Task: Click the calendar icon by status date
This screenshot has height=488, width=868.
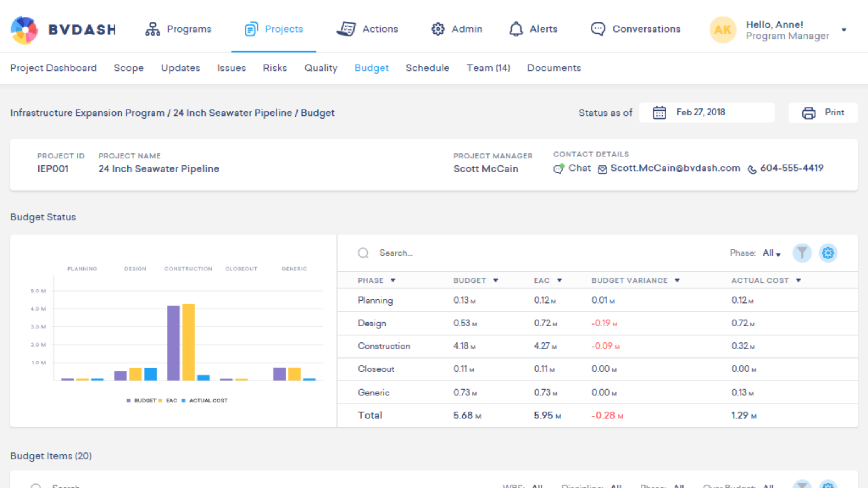Action: pyautogui.click(x=659, y=113)
